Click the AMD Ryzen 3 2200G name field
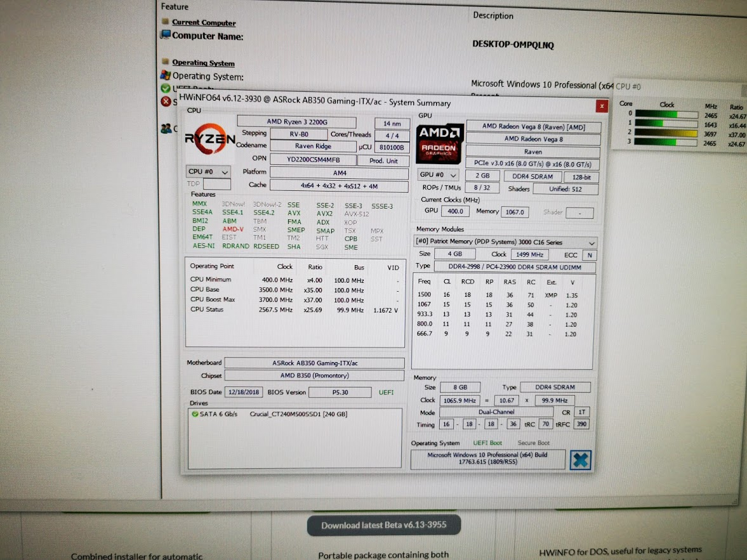 297,122
